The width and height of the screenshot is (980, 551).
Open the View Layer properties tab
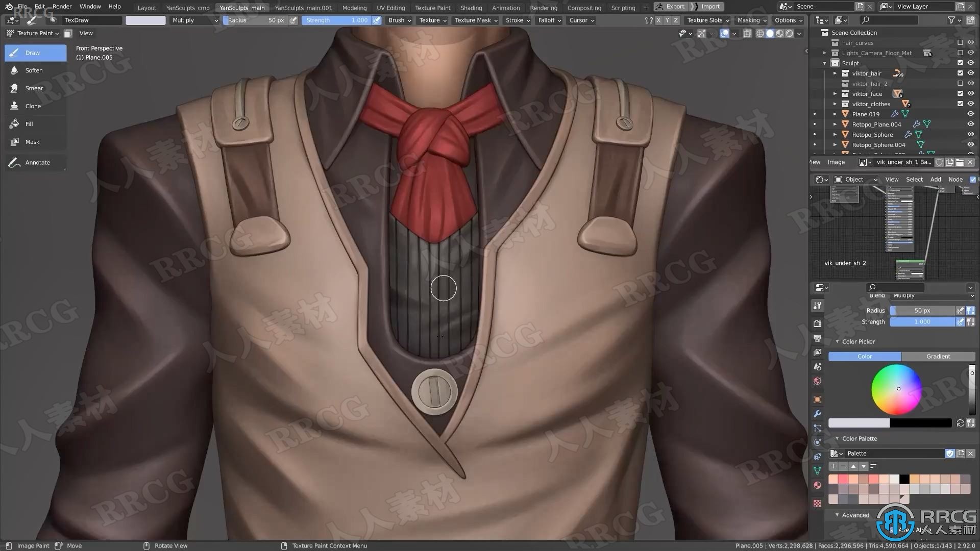point(817,353)
